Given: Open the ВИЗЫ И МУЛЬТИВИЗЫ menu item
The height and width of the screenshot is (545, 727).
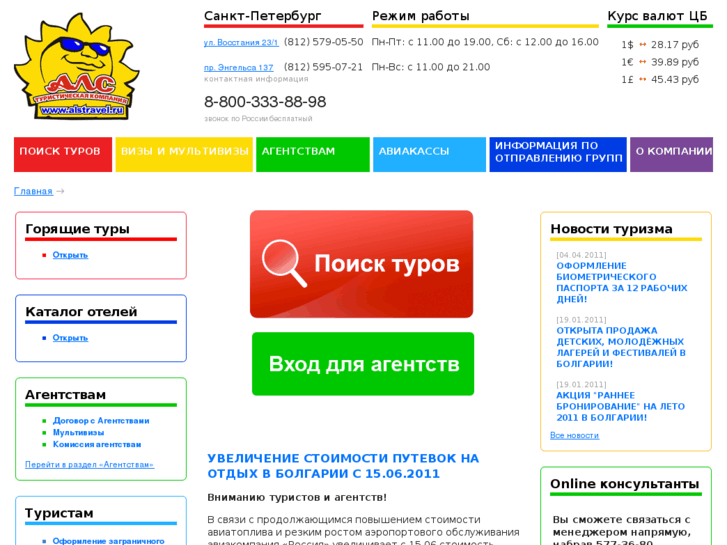Looking at the screenshot, I should tap(184, 154).
